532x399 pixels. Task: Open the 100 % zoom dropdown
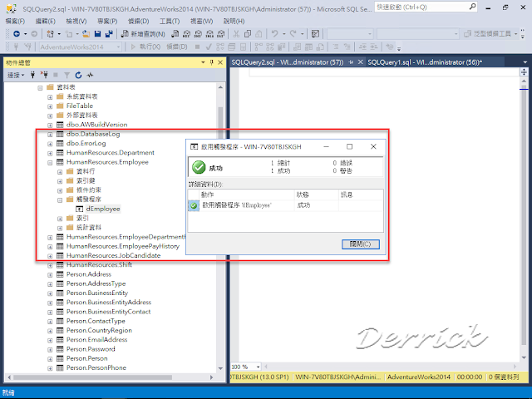[259, 367]
